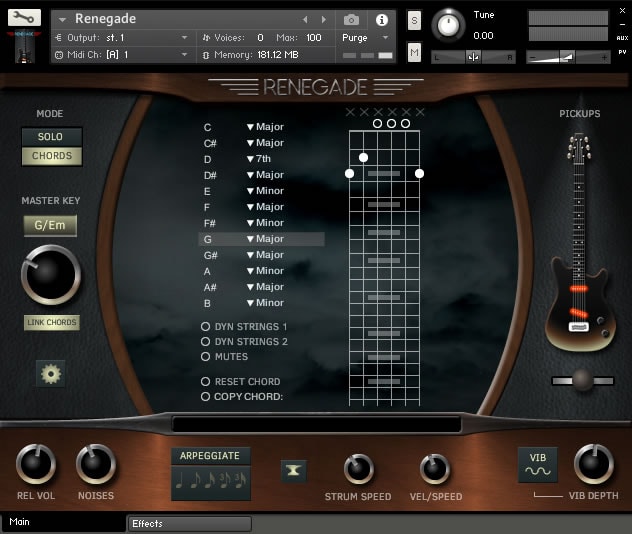Click the REL VOL knob
This screenshot has height=534, width=632.
(x=35, y=464)
